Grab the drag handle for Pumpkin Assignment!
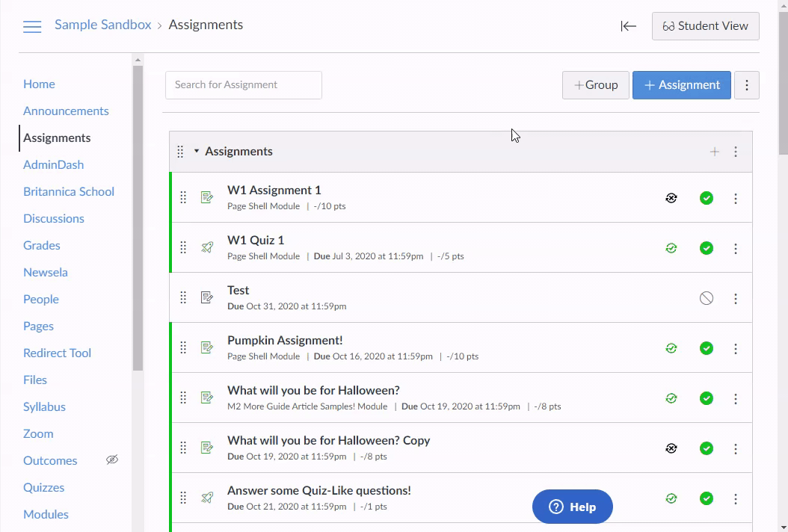Image resolution: width=788 pixels, height=532 pixels. point(183,347)
